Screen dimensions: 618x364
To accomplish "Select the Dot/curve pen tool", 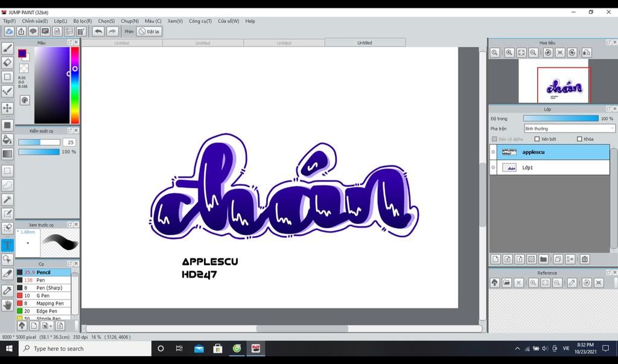I will (x=7, y=91).
